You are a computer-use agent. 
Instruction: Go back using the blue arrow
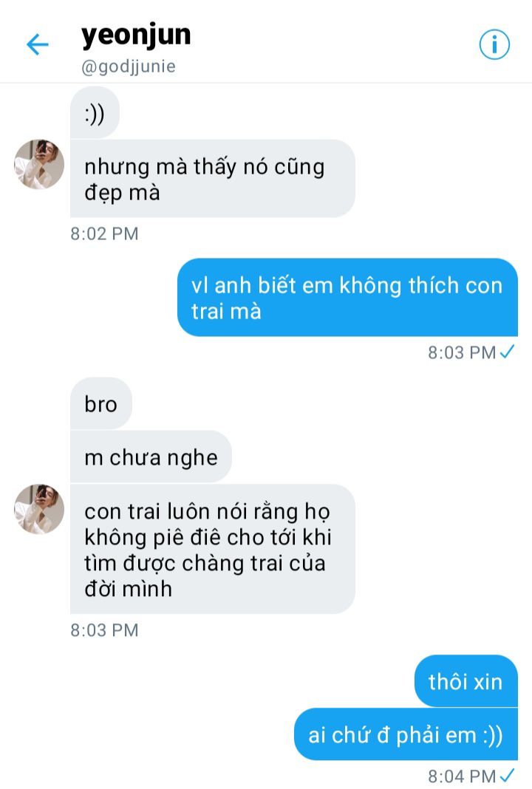click(x=37, y=44)
